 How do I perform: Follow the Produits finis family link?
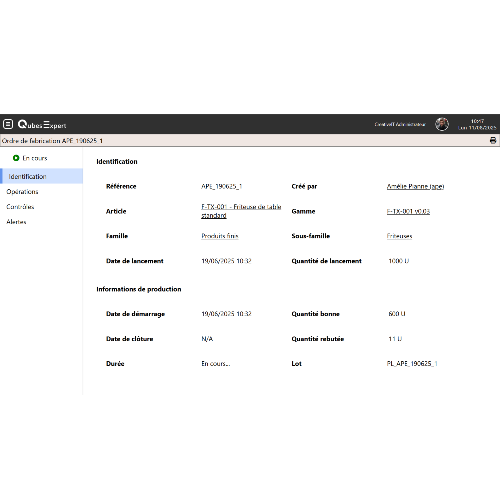pos(220,236)
